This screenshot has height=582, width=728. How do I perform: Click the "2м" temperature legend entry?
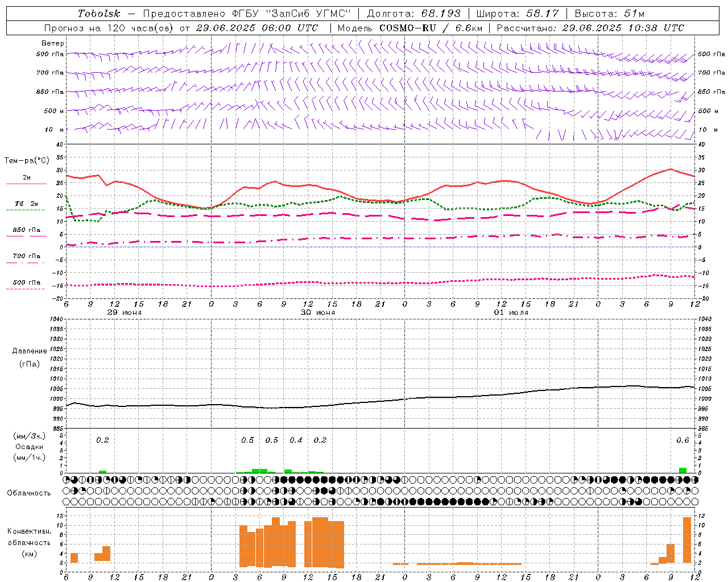pos(27,178)
